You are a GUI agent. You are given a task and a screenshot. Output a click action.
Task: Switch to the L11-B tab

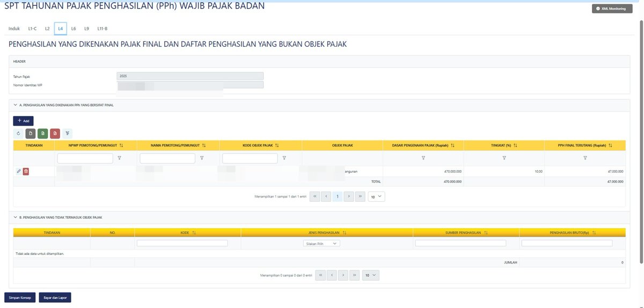pos(103,28)
